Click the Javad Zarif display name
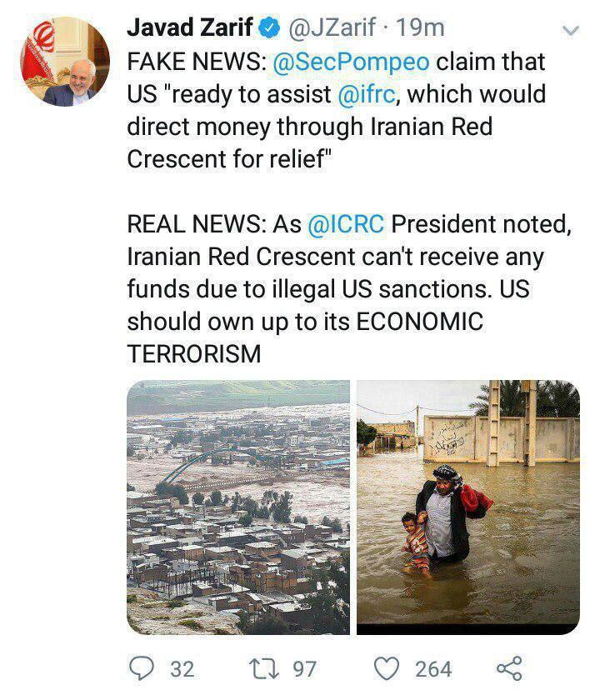600x700 pixels. point(190,27)
